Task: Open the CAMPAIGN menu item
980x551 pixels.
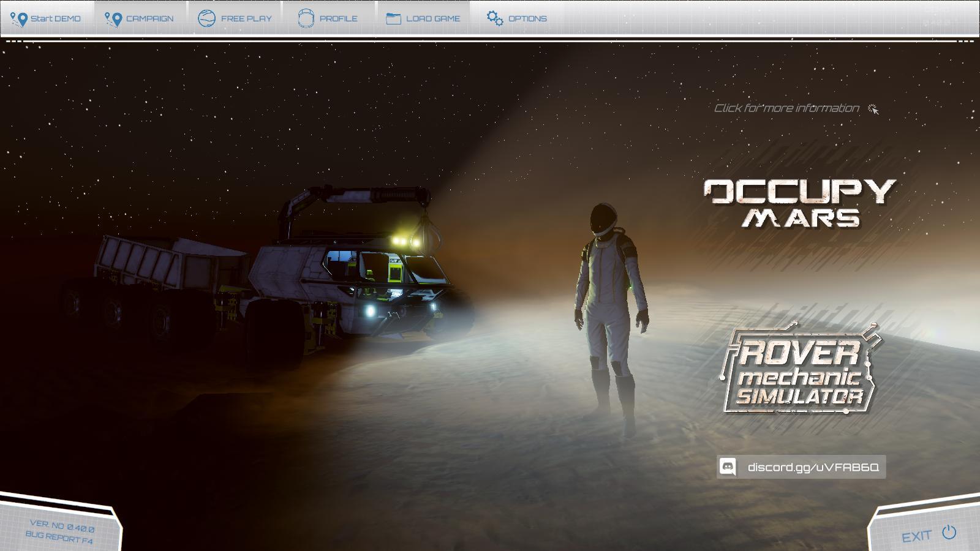Action: click(x=140, y=18)
